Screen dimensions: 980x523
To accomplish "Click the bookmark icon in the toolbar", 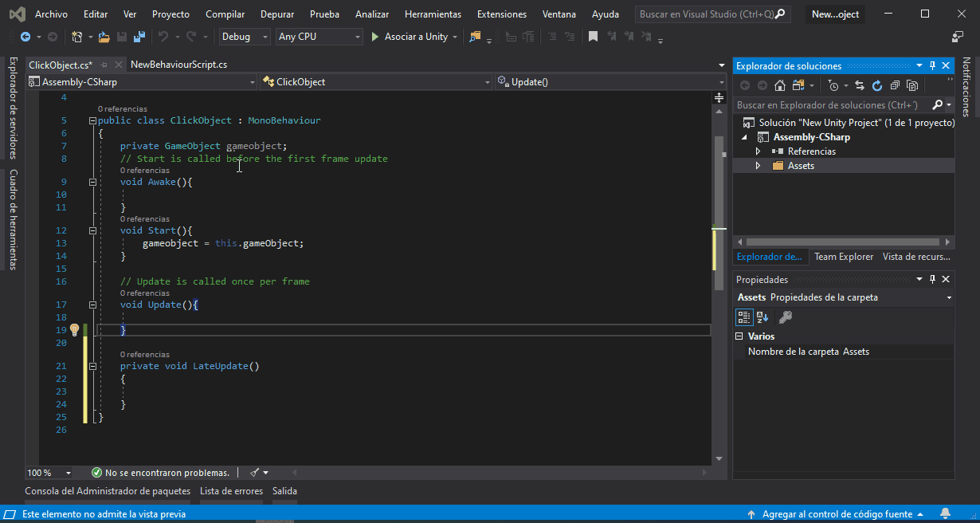I will pyautogui.click(x=593, y=37).
